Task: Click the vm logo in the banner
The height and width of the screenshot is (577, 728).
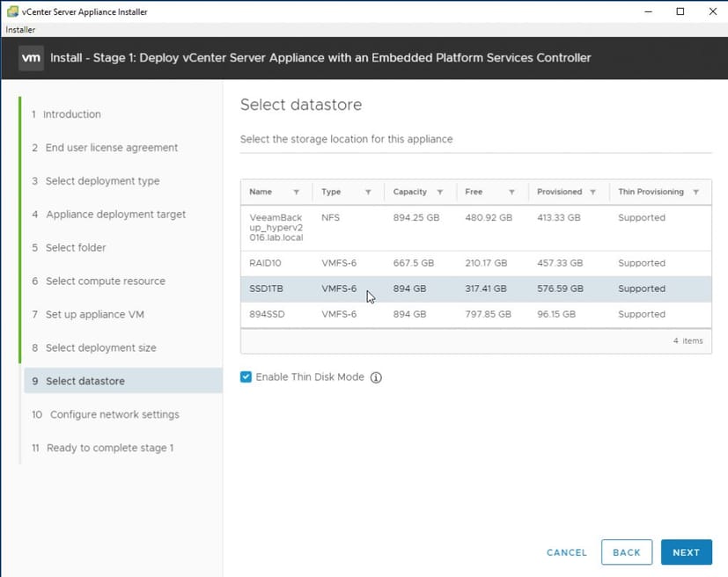Action: pyautogui.click(x=30, y=57)
